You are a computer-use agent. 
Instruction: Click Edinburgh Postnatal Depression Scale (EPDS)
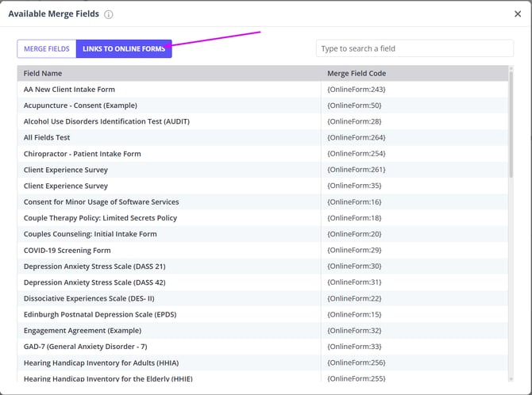98,314
